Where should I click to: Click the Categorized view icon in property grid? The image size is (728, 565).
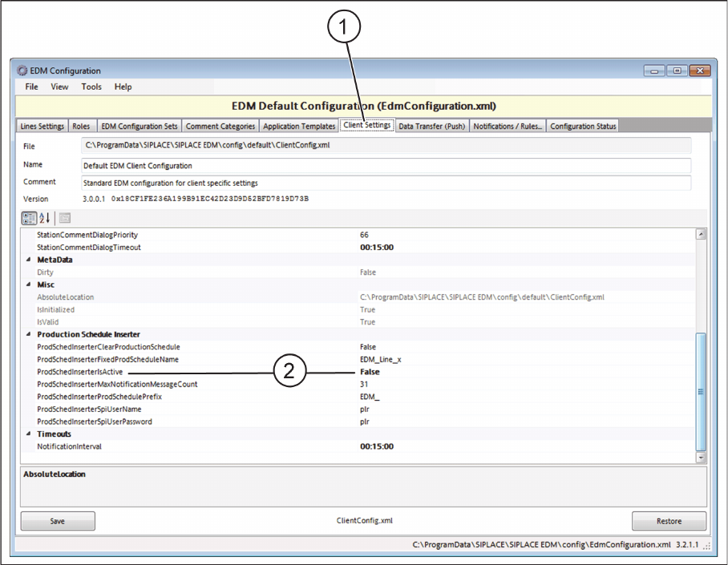click(x=29, y=218)
